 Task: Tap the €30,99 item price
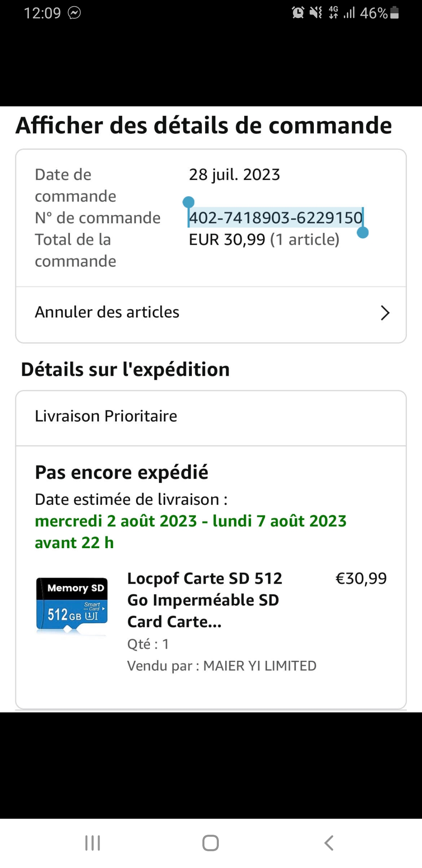tap(361, 579)
